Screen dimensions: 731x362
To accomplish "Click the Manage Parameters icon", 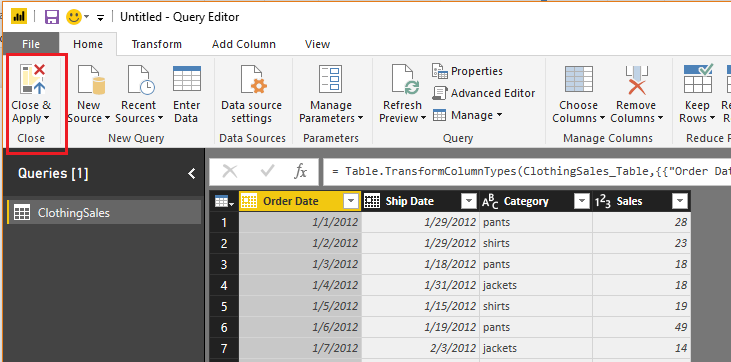I will [x=331, y=79].
